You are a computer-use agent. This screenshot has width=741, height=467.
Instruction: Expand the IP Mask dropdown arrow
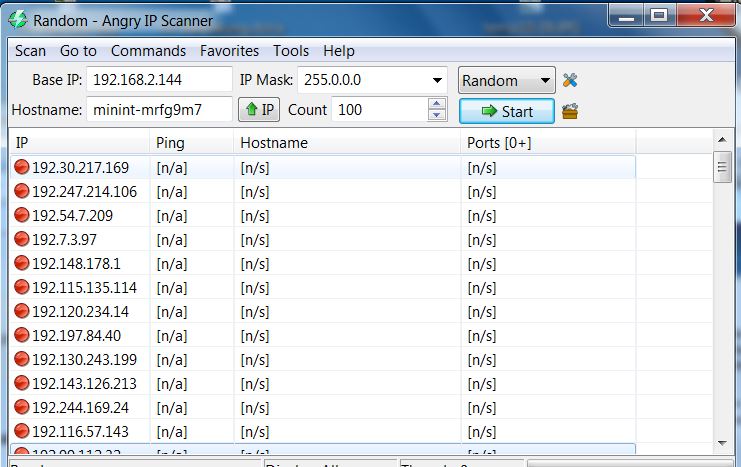[x=437, y=80]
